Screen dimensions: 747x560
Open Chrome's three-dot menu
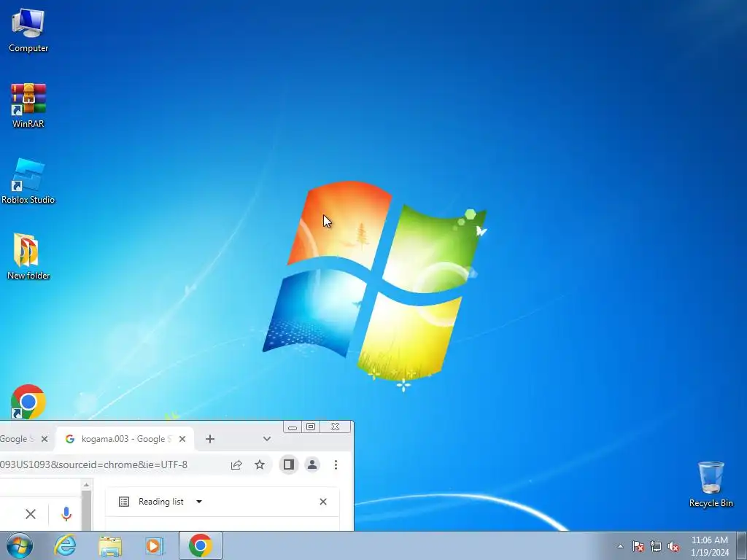click(336, 464)
